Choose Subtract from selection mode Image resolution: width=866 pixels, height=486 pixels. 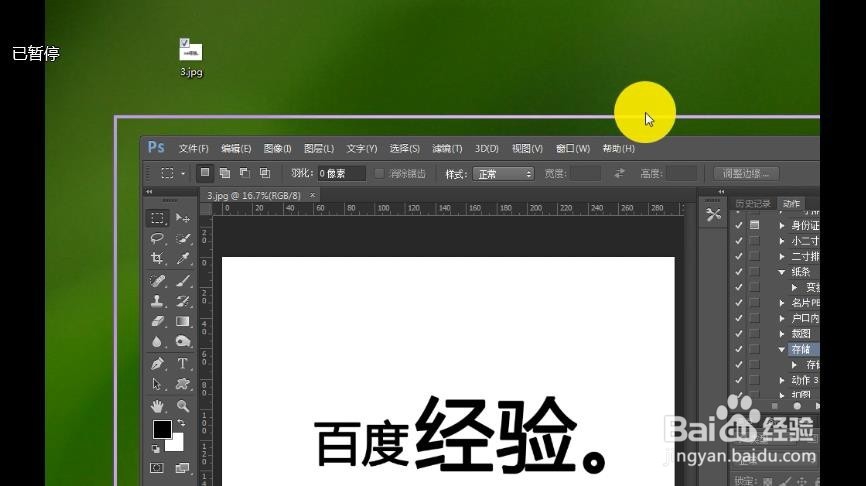pos(245,173)
